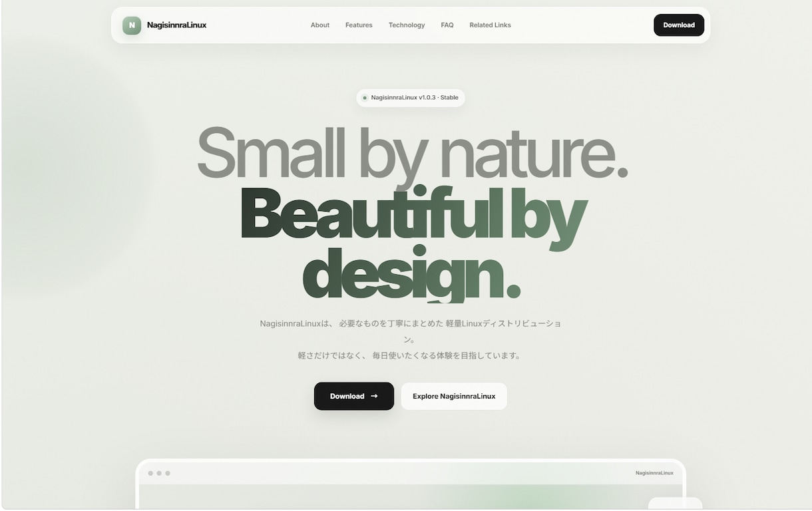The width and height of the screenshot is (812, 511).
Task: Click the green N logo icon
Action: click(132, 25)
